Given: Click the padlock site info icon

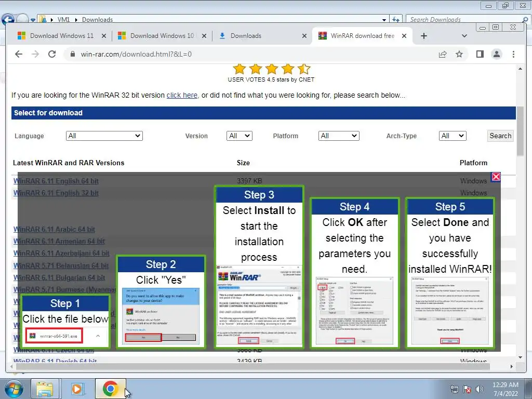Looking at the screenshot, I should [x=72, y=54].
